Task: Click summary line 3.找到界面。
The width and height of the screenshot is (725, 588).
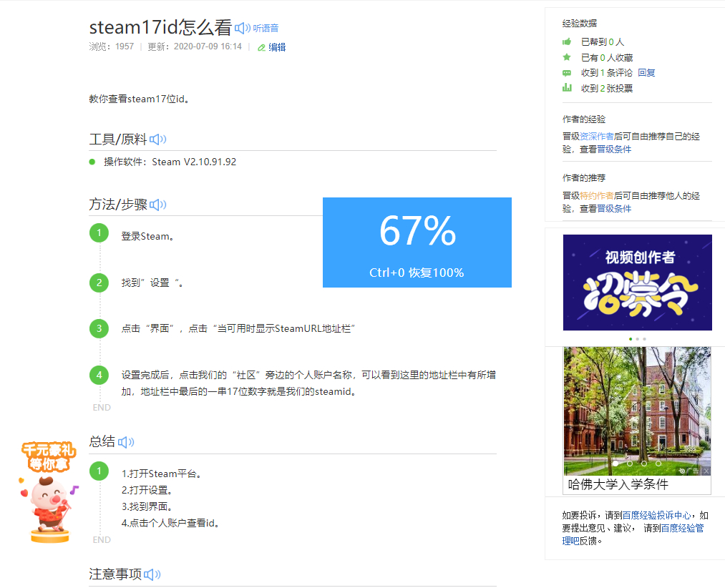Action: click(x=147, y=506)
